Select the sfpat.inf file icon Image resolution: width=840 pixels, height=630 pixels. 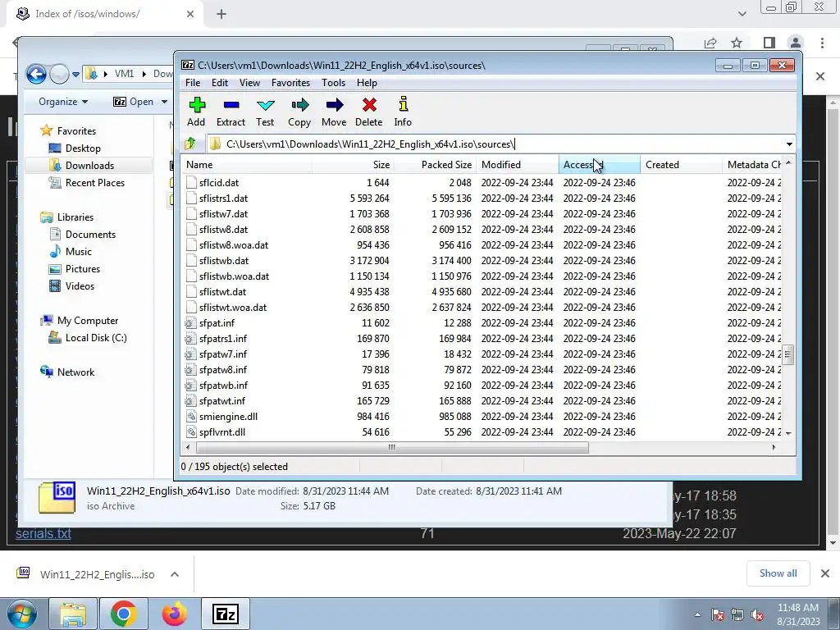coord(190,323)
